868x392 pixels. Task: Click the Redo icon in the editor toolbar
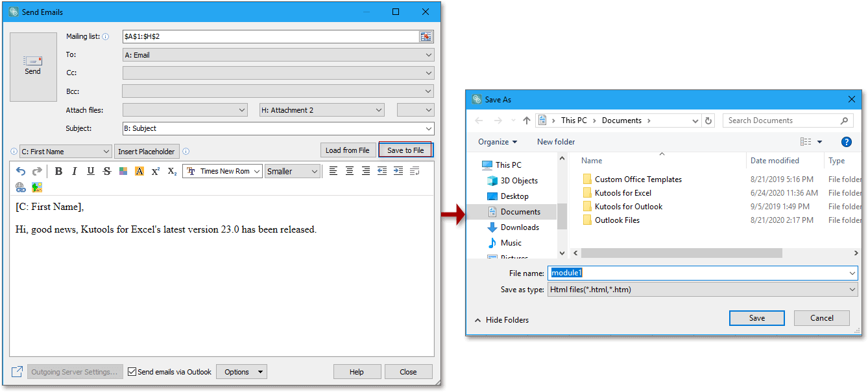click(x=37, y=170)
